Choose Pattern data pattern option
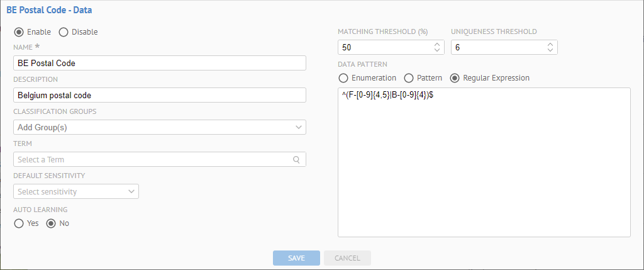The height and width of the screenshot is (270, 644). (x=408, y=78)
